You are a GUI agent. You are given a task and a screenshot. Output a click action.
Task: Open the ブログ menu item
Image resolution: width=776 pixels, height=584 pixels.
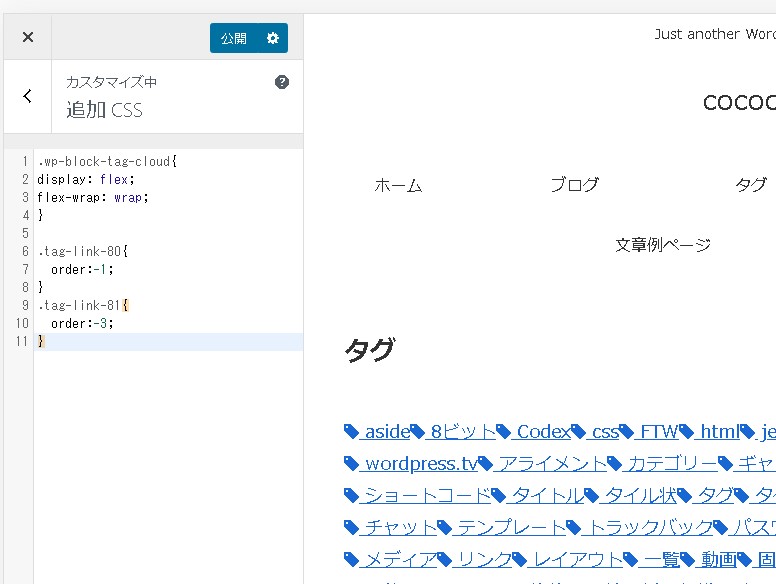tap(574, 185)
